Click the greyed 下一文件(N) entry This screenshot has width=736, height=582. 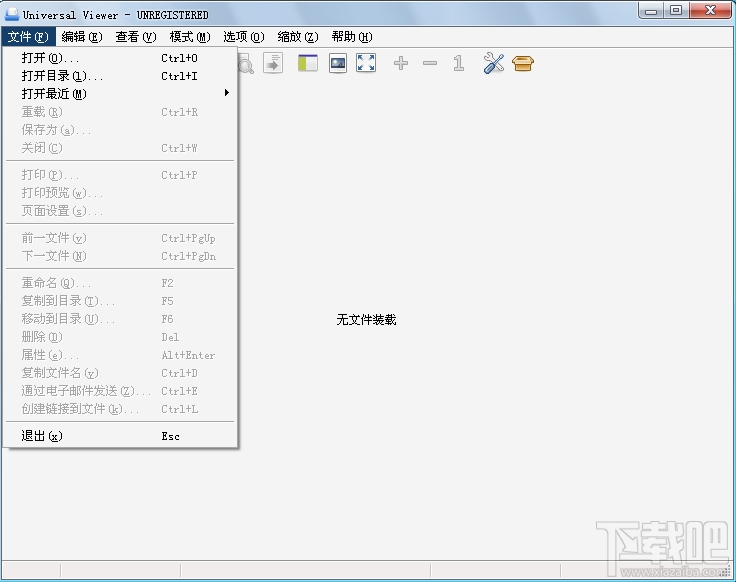120,256
